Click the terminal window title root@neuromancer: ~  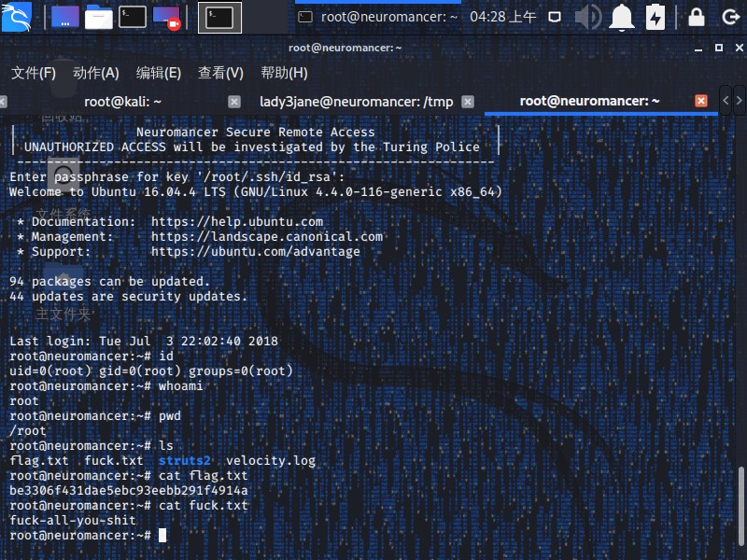345,48
